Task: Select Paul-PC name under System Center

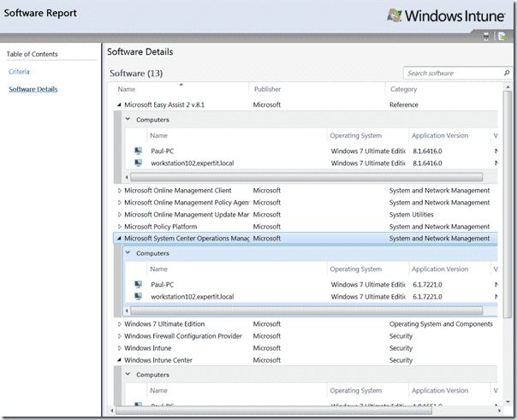Action: click(163, 284)
